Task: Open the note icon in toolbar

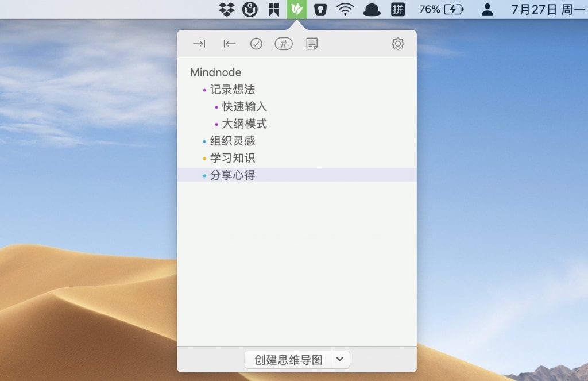Action: [x=312, y=44]
